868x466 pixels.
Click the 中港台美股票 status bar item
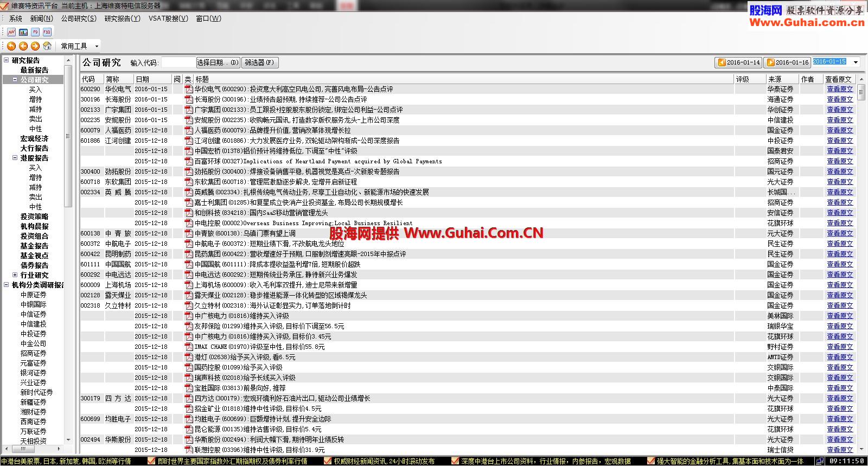[66, 461]
